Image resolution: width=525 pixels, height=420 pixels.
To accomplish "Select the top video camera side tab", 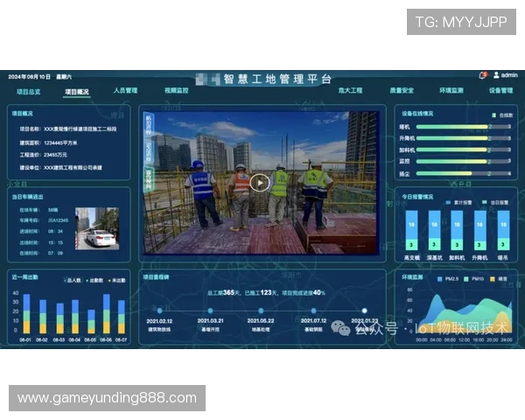I will [x=149, y=122].
